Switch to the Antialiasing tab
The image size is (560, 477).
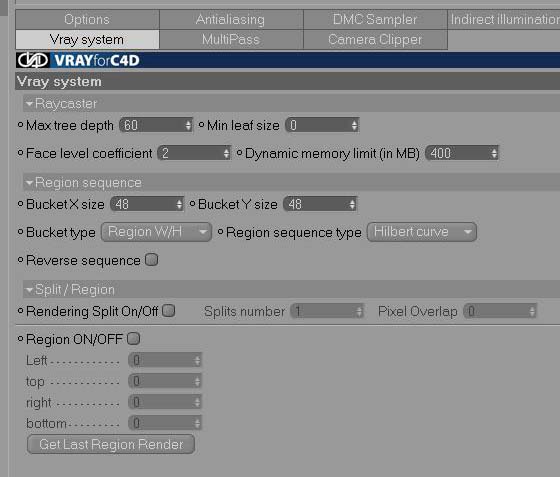[231, 19]
